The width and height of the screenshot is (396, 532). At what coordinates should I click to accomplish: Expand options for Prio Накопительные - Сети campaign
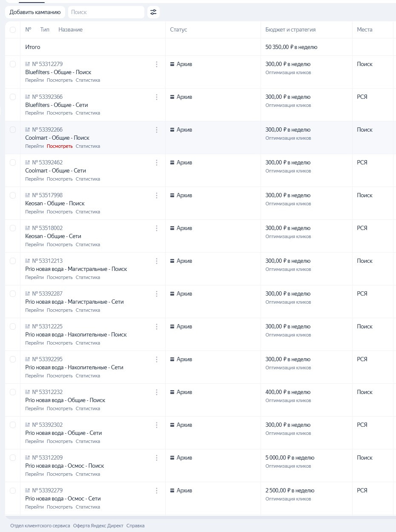pos(157,359)
